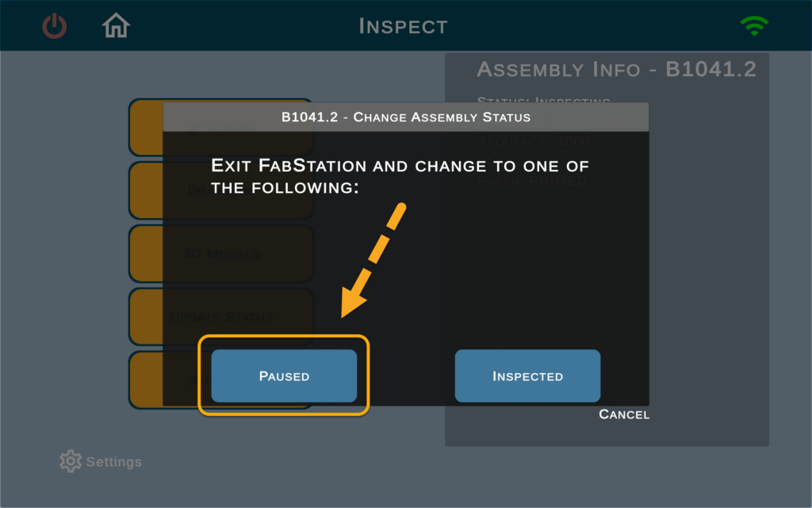Click the Exit FabStation instruction text
Viewport: 812px width, 508px height.
click(x=400, y=176)
